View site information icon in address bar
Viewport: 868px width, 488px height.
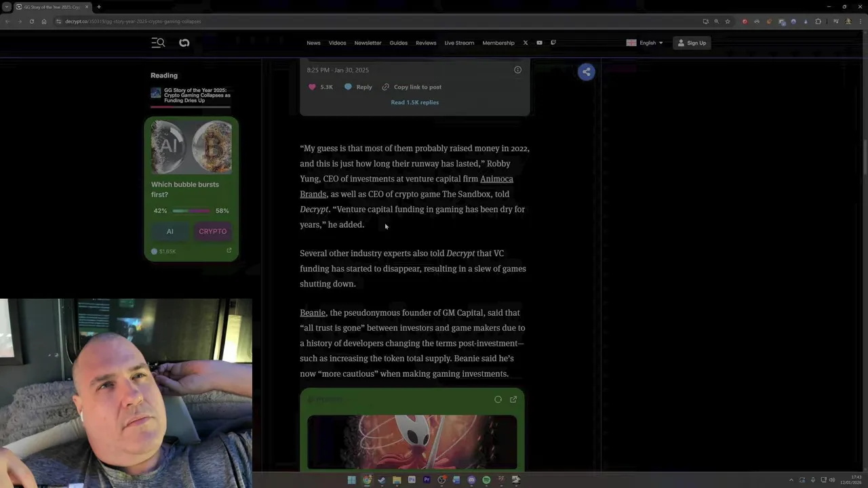click(x=59, y=21)
